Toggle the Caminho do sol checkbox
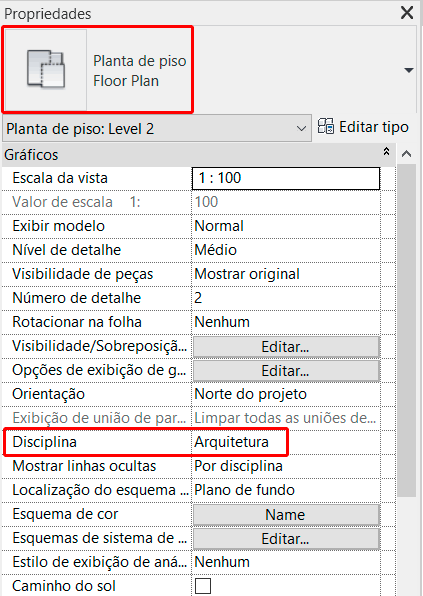This screenshot has width=423, height=596. (203, 586)
